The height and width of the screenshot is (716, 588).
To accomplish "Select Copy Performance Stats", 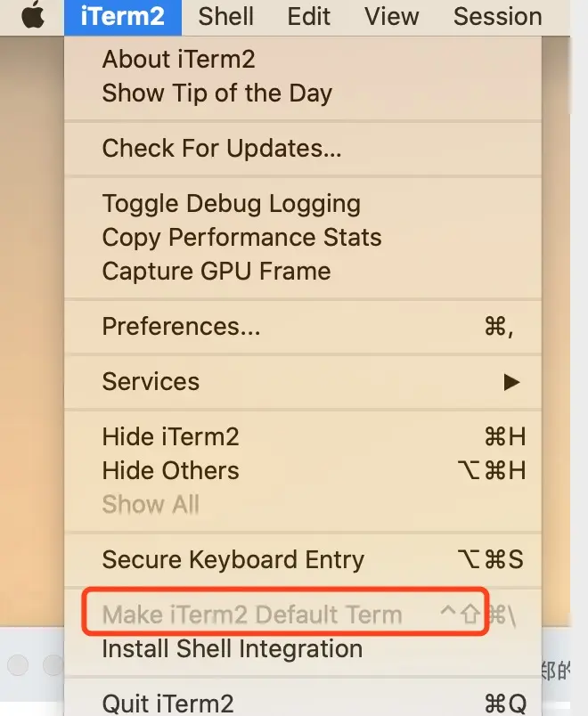I will pyautogui.click(x=241, y=238).
